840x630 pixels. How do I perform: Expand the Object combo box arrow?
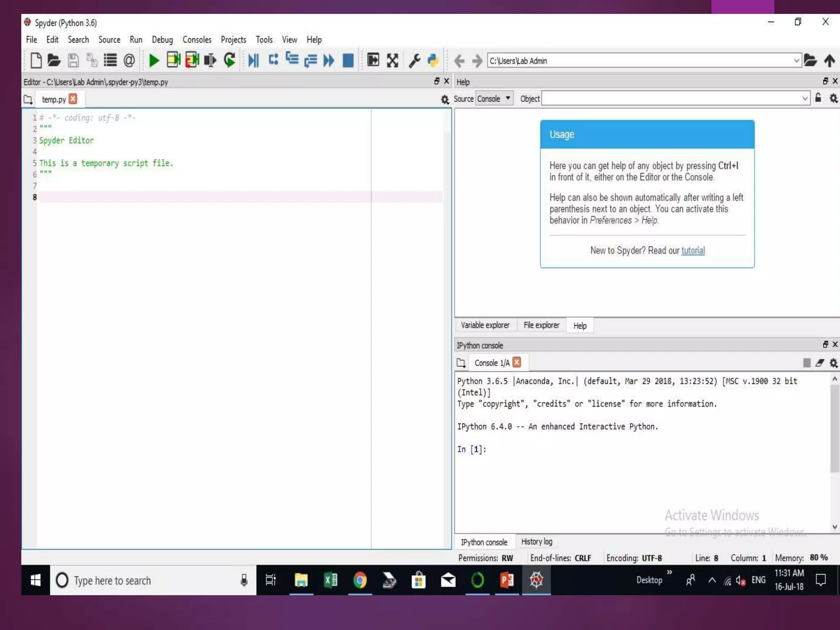click(804, 99)
